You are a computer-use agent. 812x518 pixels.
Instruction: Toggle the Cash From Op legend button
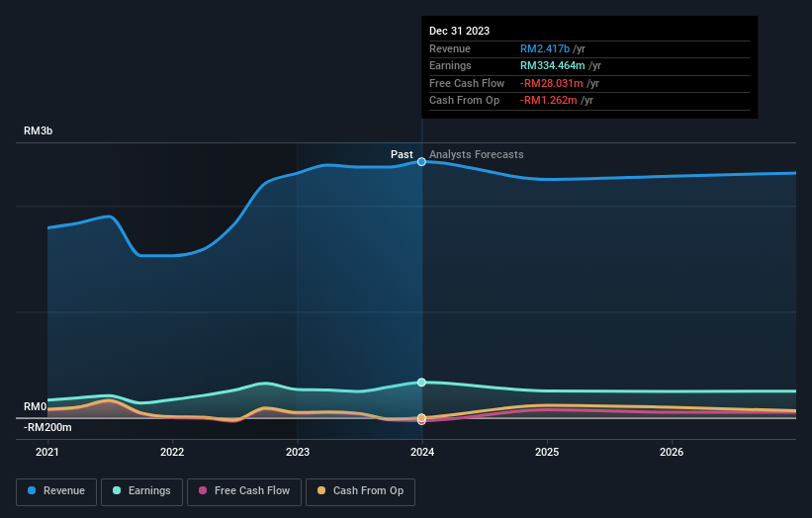tap(360, 491)
